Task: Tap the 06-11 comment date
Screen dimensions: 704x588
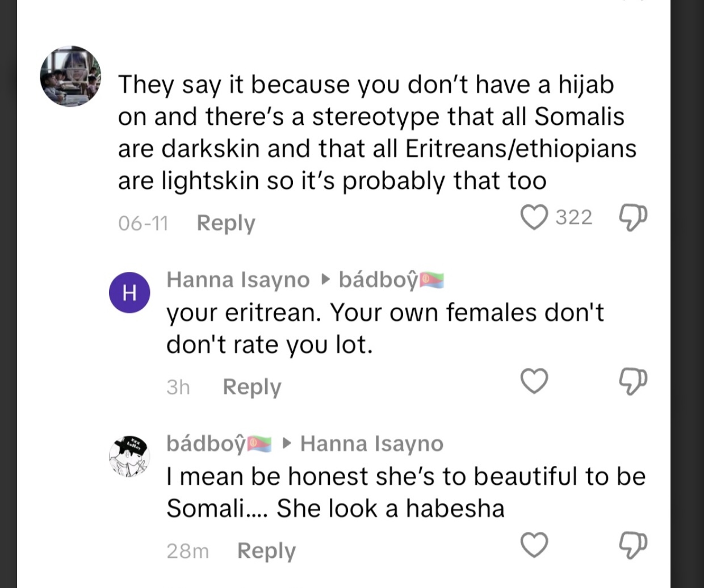Action: [143, 224]
